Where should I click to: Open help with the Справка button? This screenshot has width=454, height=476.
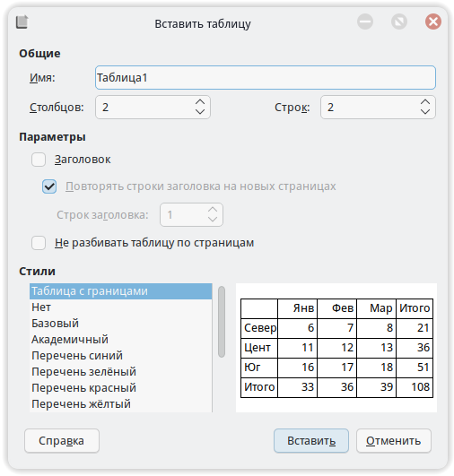[x=62, y=441]
